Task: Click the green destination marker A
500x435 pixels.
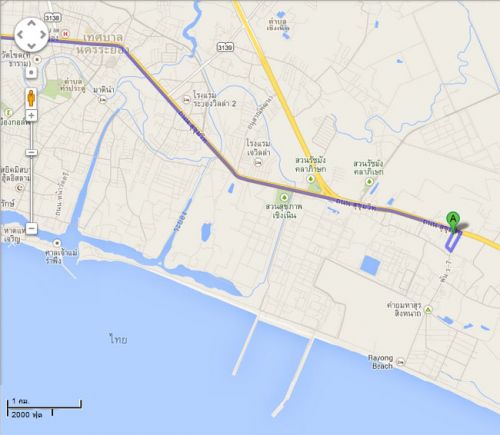Action: pos(453,222)
